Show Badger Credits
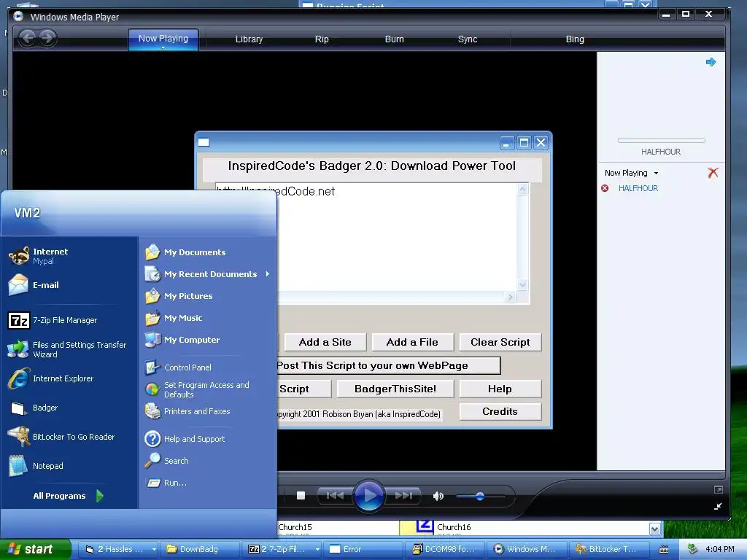Image resolution: width=747 pixels, height=560 pixels. (x=500, y=412)
